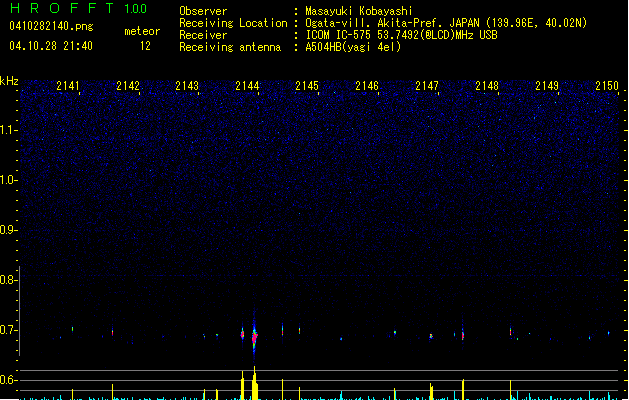Click the 2142 time axis marker
The width and height of the screenshot is (629, 400).
128,85
